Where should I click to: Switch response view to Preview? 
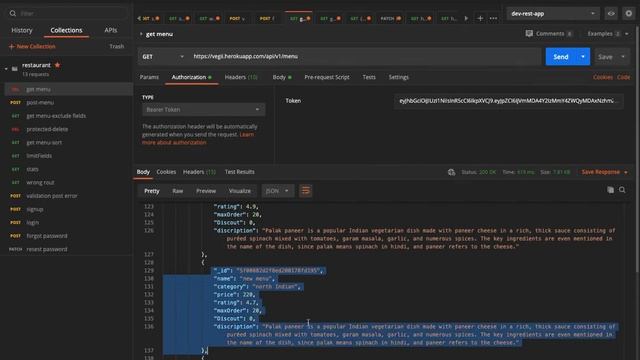click(206, 191)
